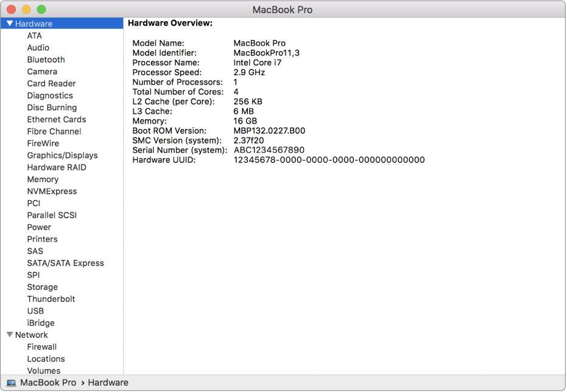The height and width of the screenshot is (392, 567).
Task: Click the Model Identifier value MacBookPro11,3
Action: (x=267, y=53)
